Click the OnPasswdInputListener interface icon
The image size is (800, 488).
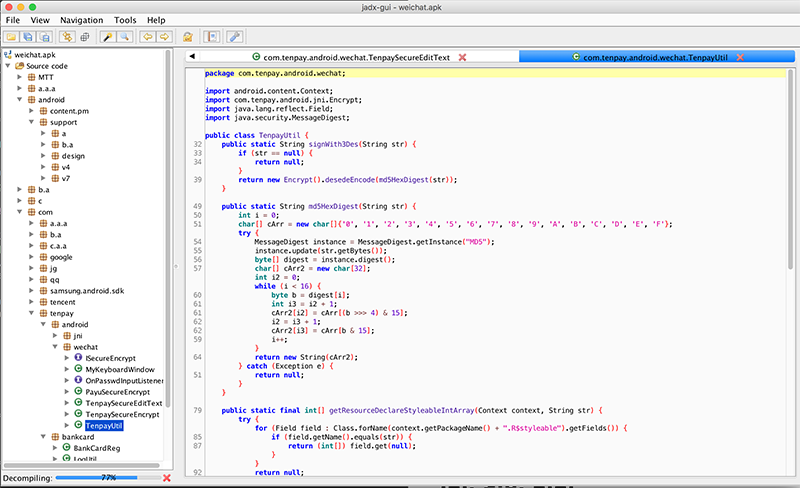coord(78,380)
